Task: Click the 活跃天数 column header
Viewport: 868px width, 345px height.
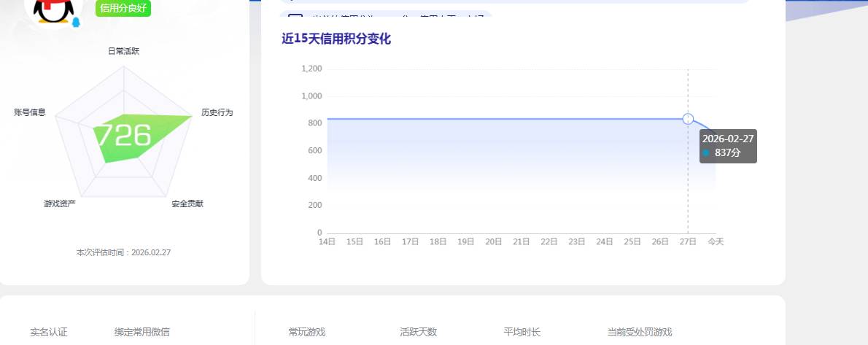Action: coord(419,333)
